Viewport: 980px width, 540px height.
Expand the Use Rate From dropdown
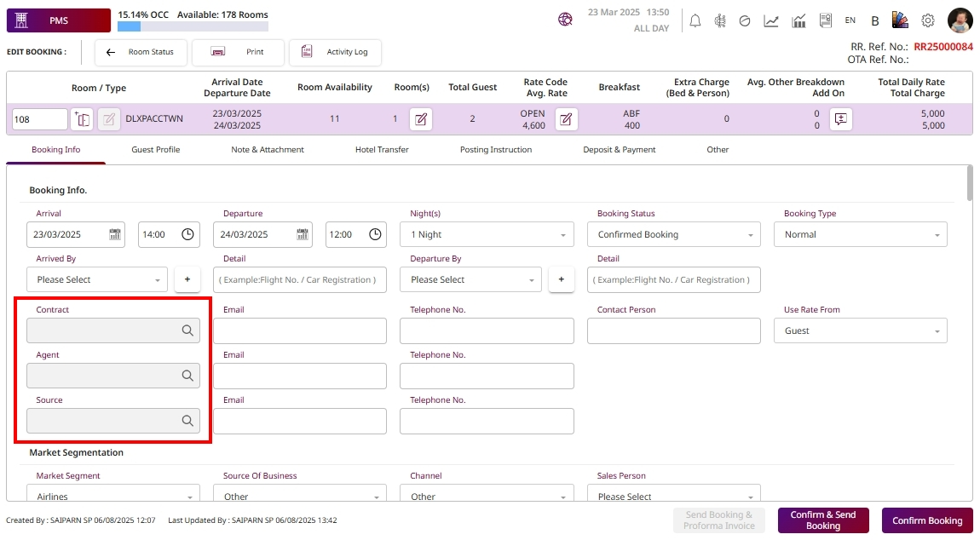coord(860,330)
